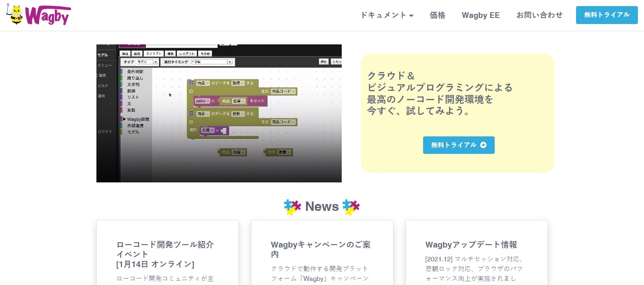Click the puzzle icon left of News

292,207
